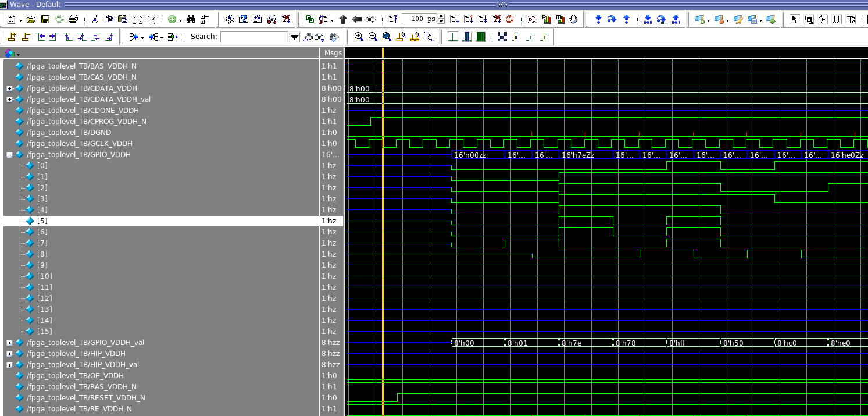Click the Save icon in toolbar

[45, 19]
